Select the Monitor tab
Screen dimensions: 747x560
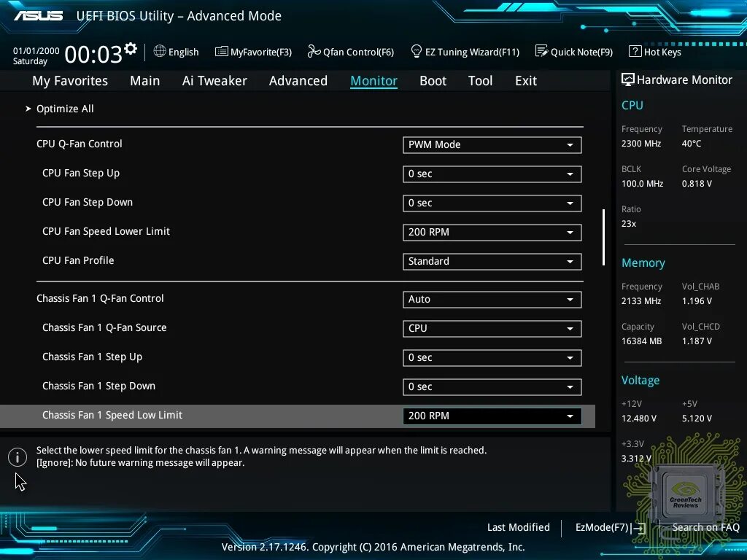pos(373,81)
